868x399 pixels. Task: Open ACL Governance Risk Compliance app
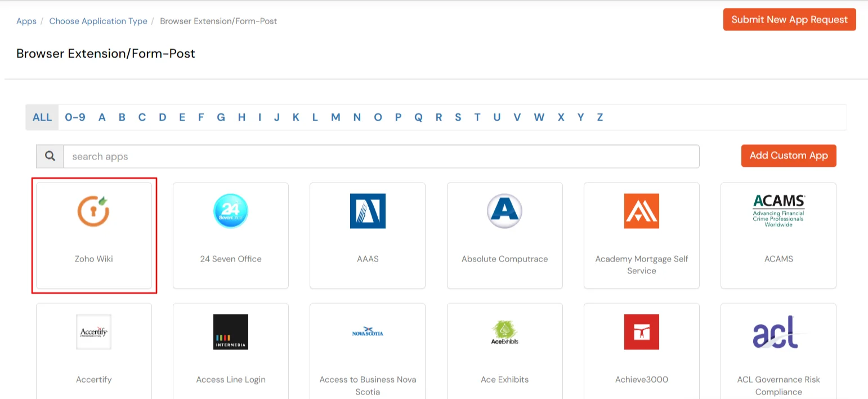(778, 349)
